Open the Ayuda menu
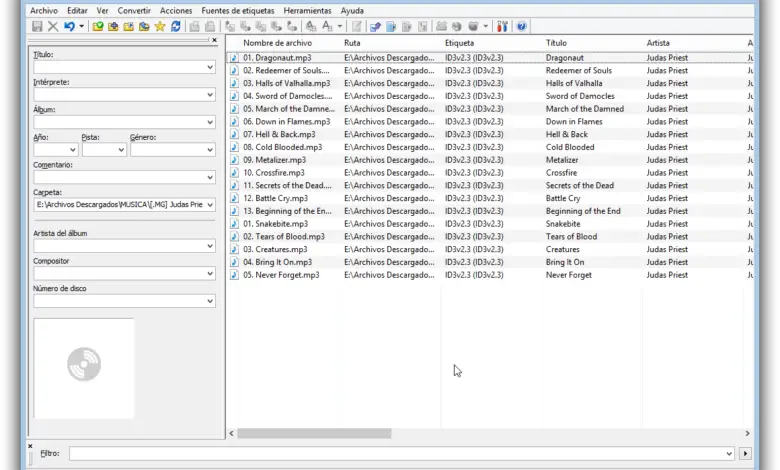Screen dimensions: 780x470 (352, 10)
